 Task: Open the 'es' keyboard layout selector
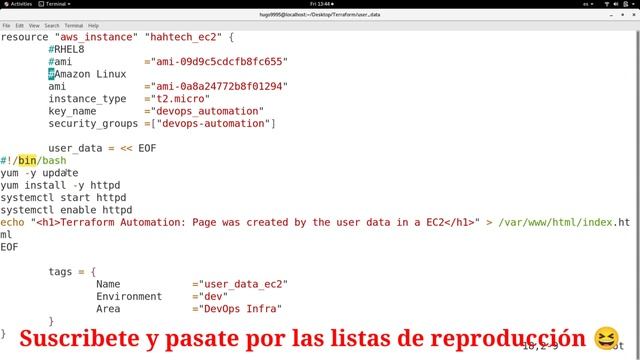click(x=588, y=4)
